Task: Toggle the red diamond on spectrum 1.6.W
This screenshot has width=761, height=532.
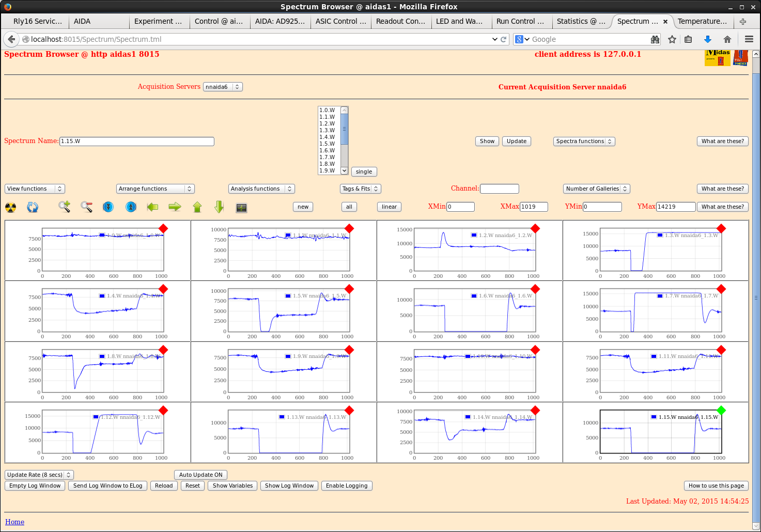Action: click(535, 289)
